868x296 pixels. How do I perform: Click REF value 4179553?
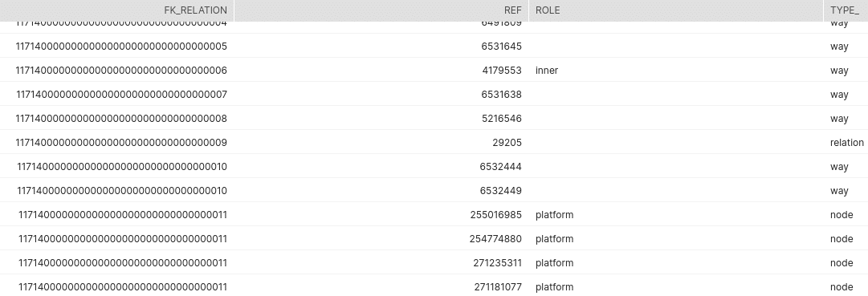point(502,71)
